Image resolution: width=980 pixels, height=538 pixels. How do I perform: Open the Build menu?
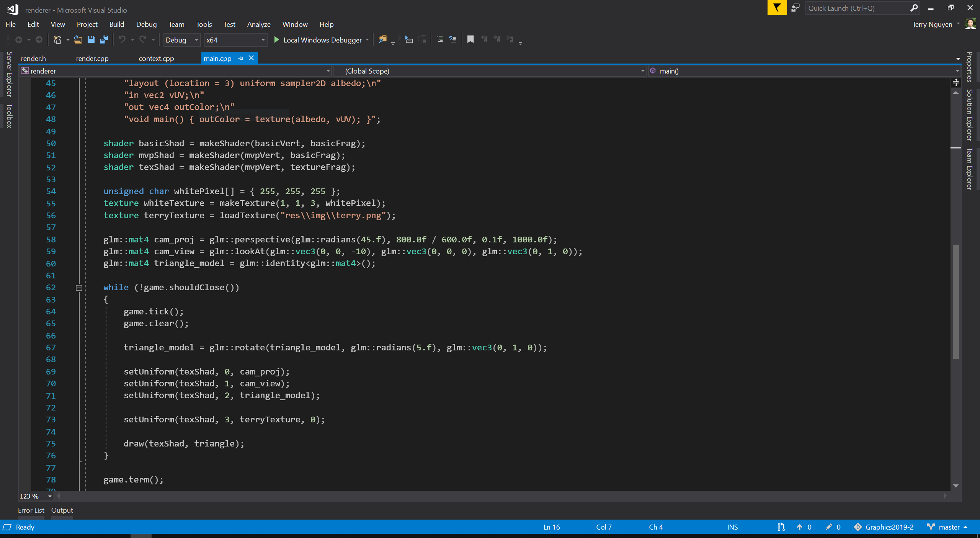(x=116, y=24)
